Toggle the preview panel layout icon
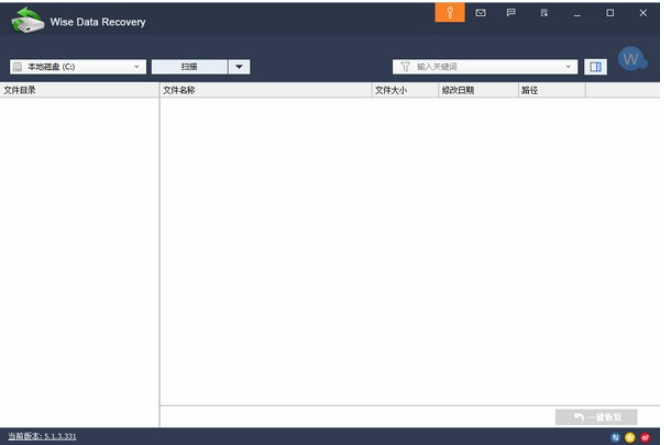Image resolution: width=664 pixels, height=445 pixels. coord(595,66)
